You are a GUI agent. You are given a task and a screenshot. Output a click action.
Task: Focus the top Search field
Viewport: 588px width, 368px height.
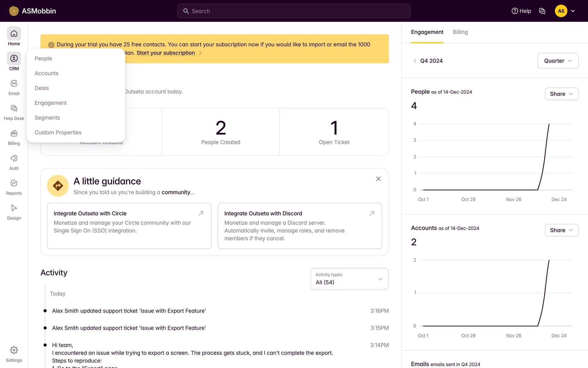click(294, 11)
